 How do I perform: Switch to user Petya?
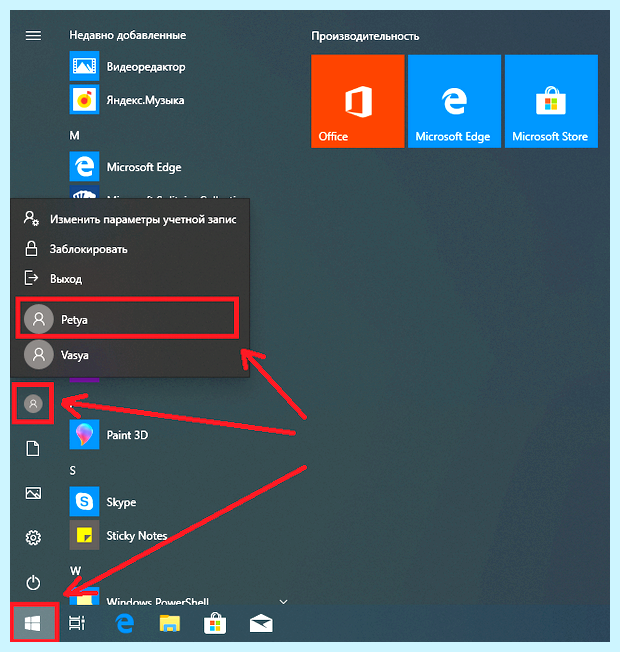tap(127, 319)
